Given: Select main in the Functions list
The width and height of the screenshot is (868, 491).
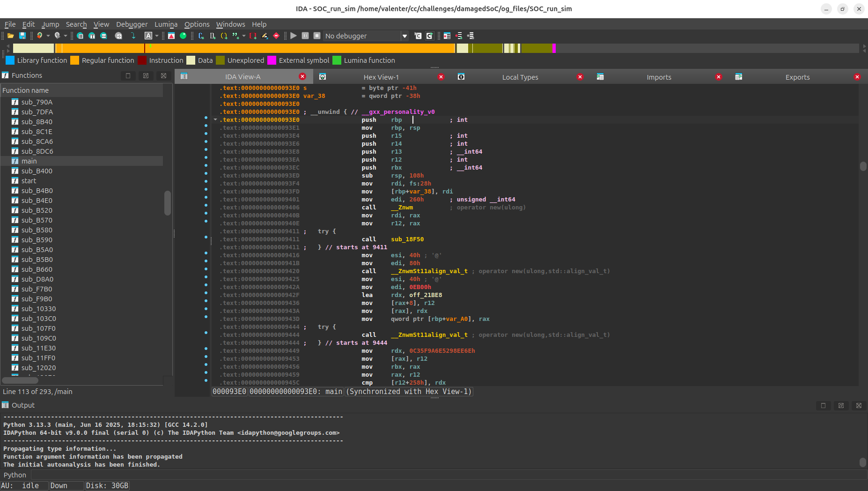Looking at the screenshot, I should tap(82, 161).
